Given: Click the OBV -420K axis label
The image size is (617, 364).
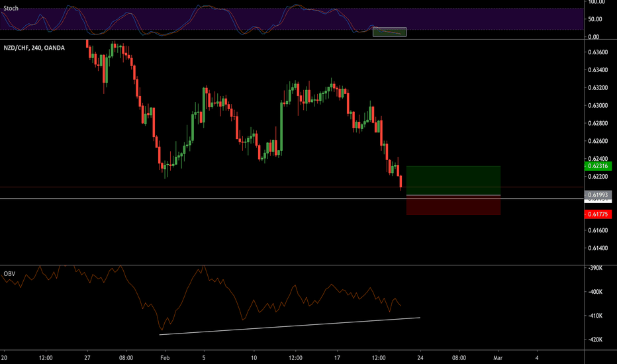Looking at the screenshot, I should coord(595,340).
